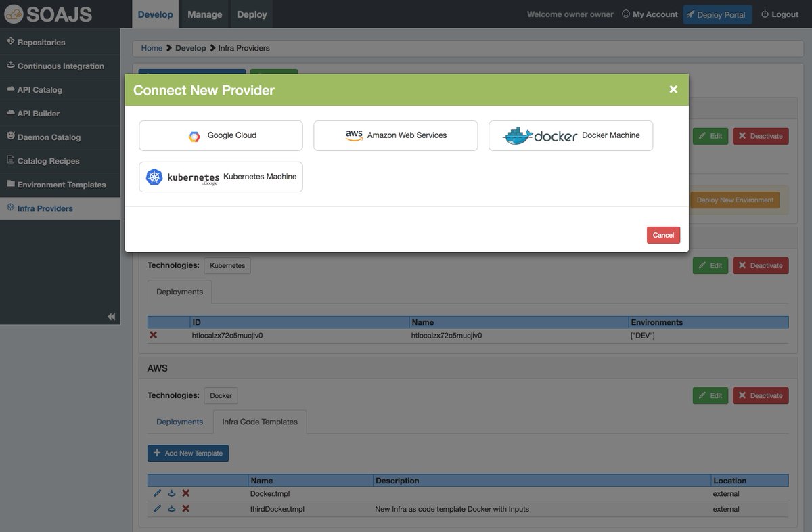Image resolution: width=812 pixels, height=532 pixels.
Task: Delete the Docker.tmpl template
Action: point(185,493)
